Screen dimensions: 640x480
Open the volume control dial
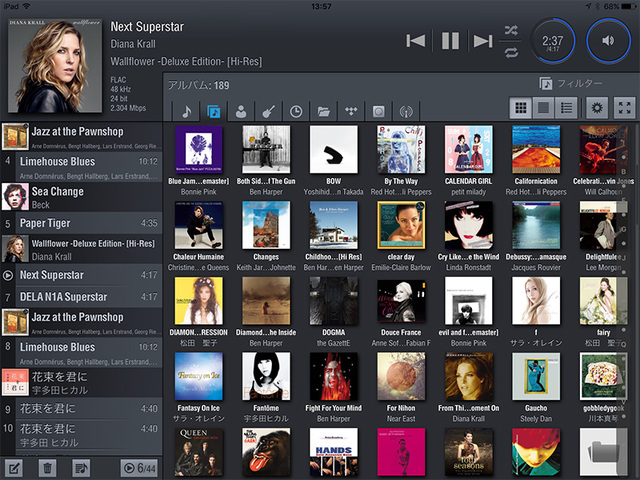tap(609, 41)
